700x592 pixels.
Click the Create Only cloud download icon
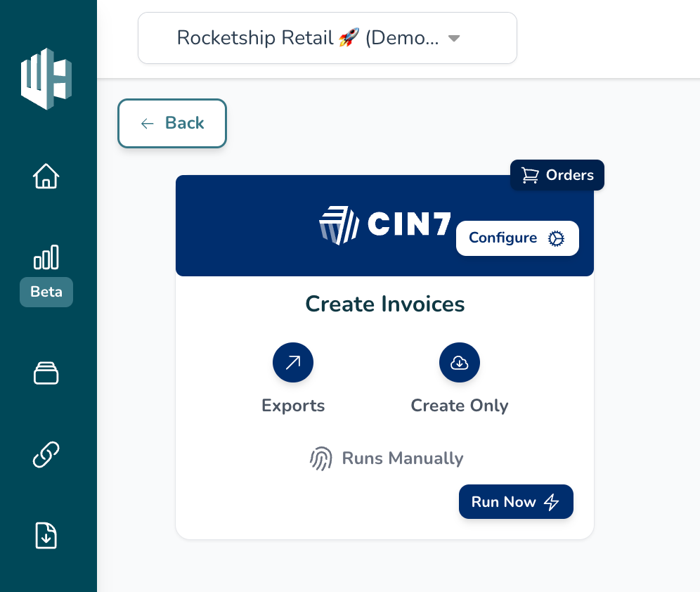pyautogui.click(x=460, y=363)
